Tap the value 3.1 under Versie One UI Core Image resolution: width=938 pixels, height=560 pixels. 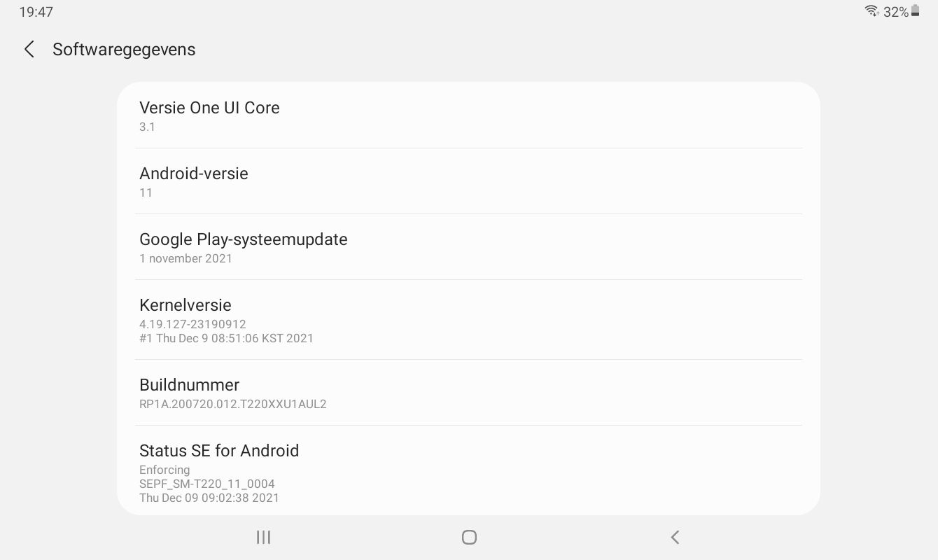[147, 127]
